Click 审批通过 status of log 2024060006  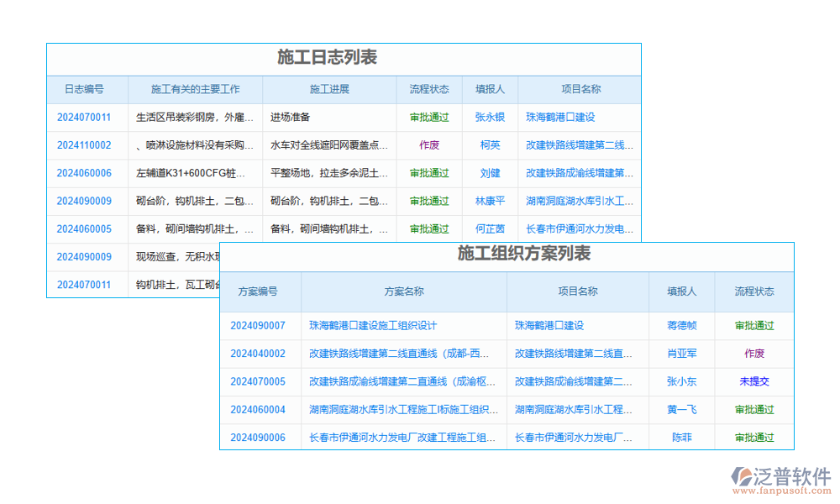pos(428,173)
